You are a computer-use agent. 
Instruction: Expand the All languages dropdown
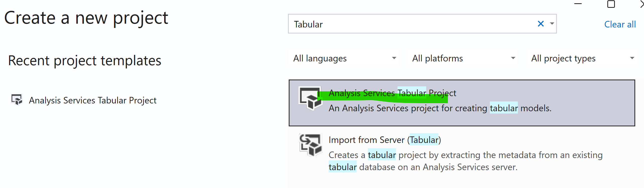pos(394,58)
